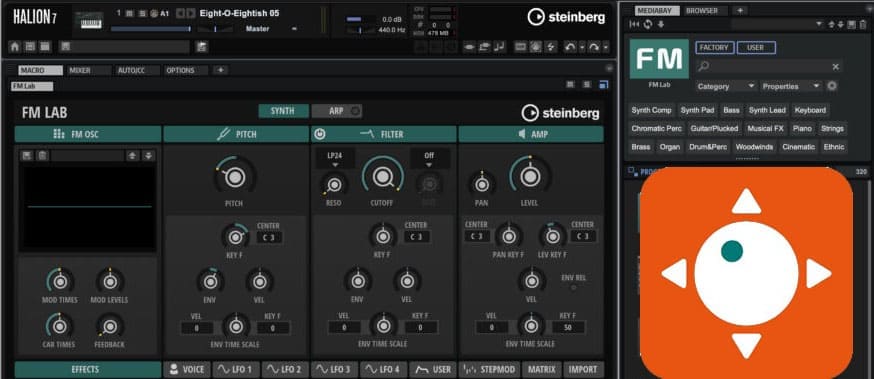Switch to the BROWSER tab

[x=706, y=10]
